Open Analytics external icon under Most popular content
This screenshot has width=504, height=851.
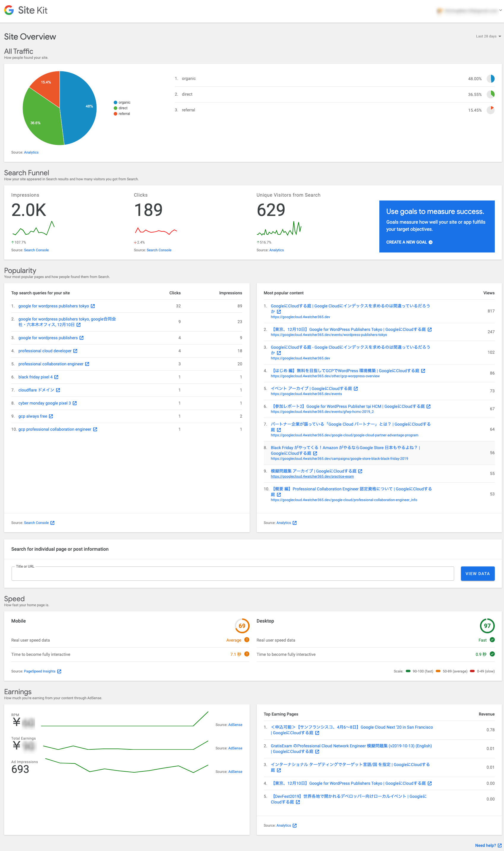click(294, 523)
